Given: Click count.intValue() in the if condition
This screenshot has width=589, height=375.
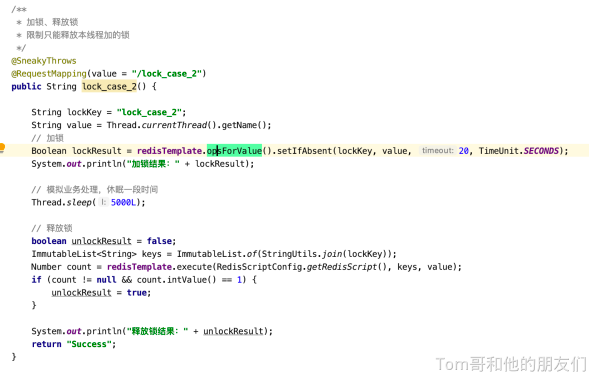Looking at the screenshot, I should [x=176, y=280].
